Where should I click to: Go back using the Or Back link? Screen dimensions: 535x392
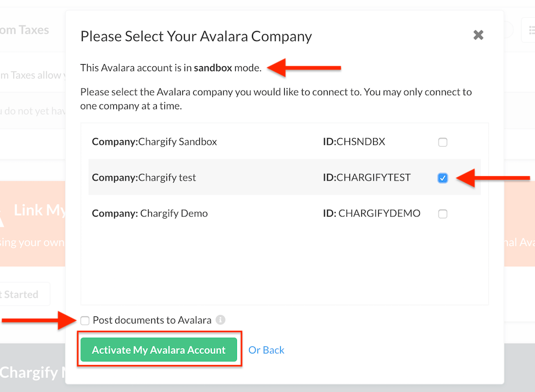click(266, 350)
